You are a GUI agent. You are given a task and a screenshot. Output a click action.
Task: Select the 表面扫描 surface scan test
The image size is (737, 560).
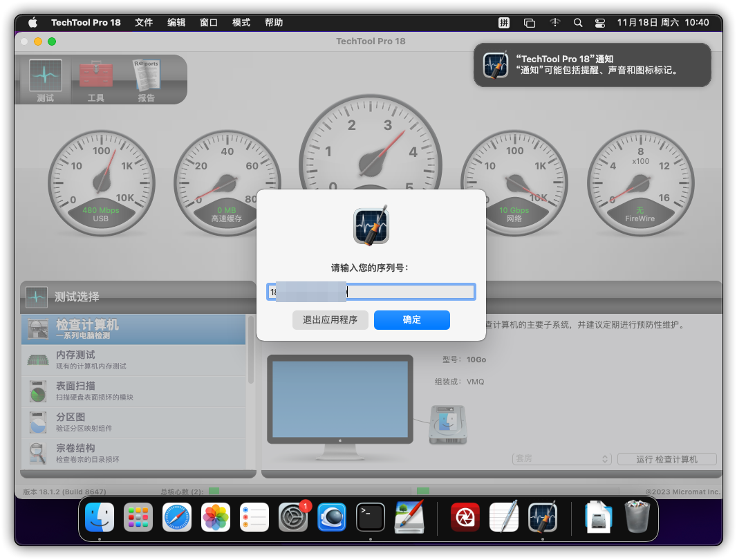pos(133,391)
